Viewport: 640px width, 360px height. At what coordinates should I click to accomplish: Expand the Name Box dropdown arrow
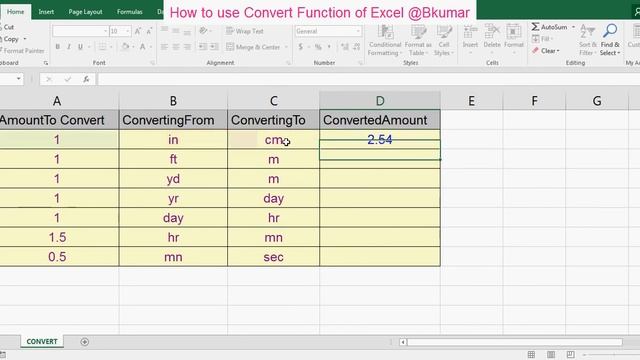[x=18, y=79]
